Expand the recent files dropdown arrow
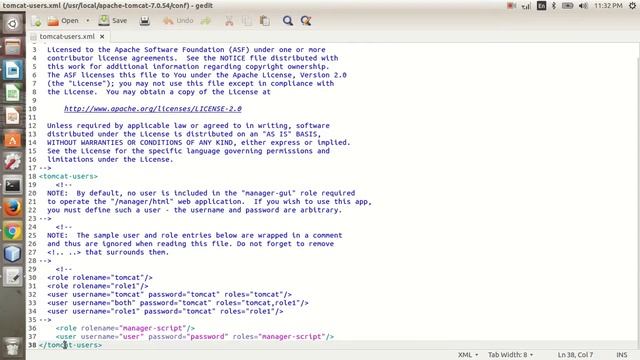Screen dimensions: 640x360 [87, 21]
